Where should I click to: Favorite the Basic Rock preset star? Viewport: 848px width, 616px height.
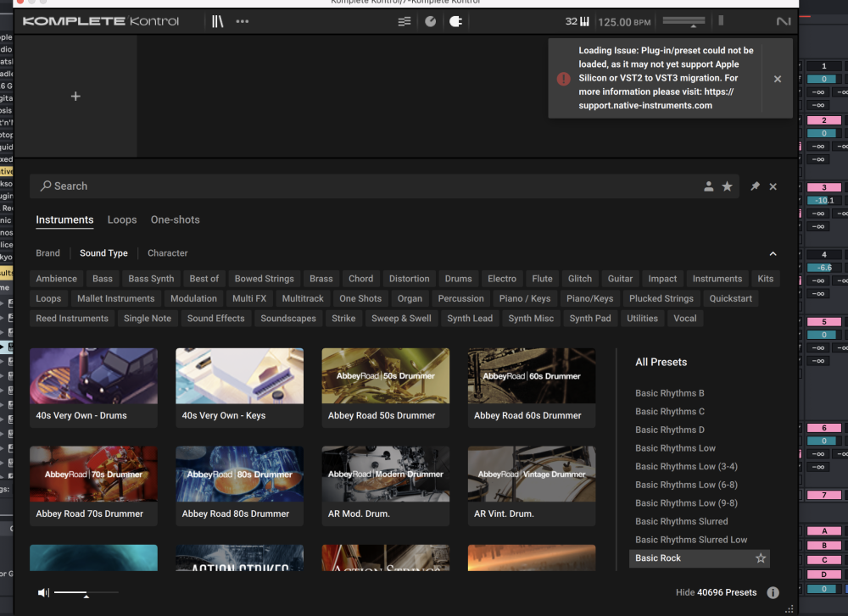coord(761,558)
